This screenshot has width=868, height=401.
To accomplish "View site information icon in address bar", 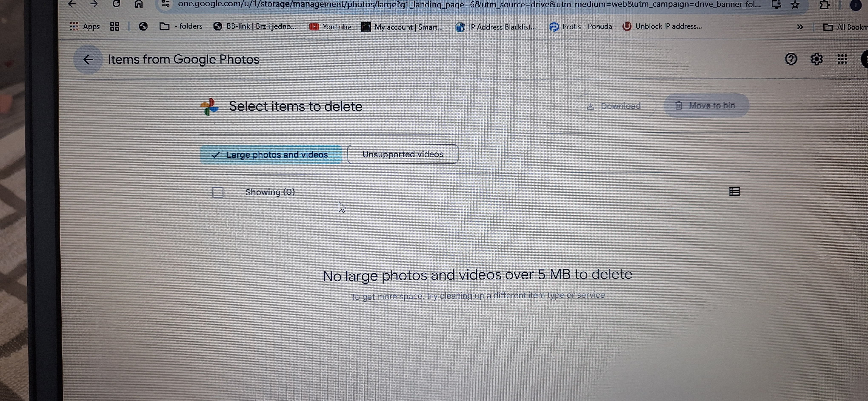I will (166, 4).
